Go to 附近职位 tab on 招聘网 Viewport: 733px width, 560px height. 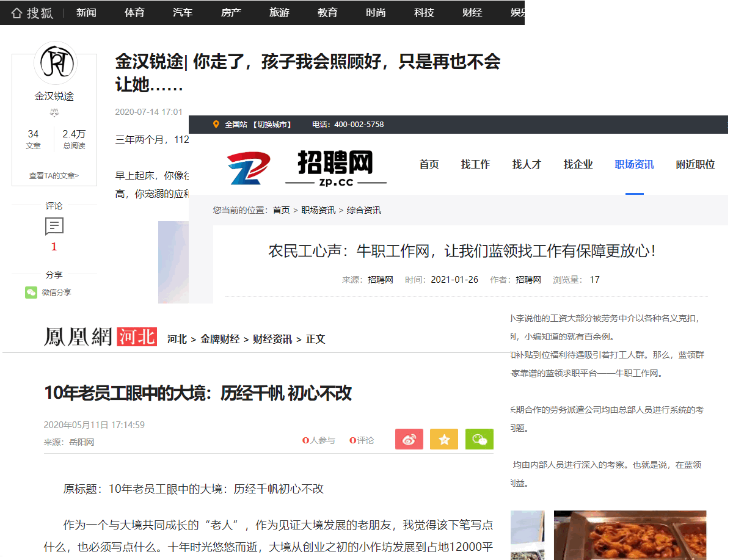pyautogui.click(x=695, y=165)
